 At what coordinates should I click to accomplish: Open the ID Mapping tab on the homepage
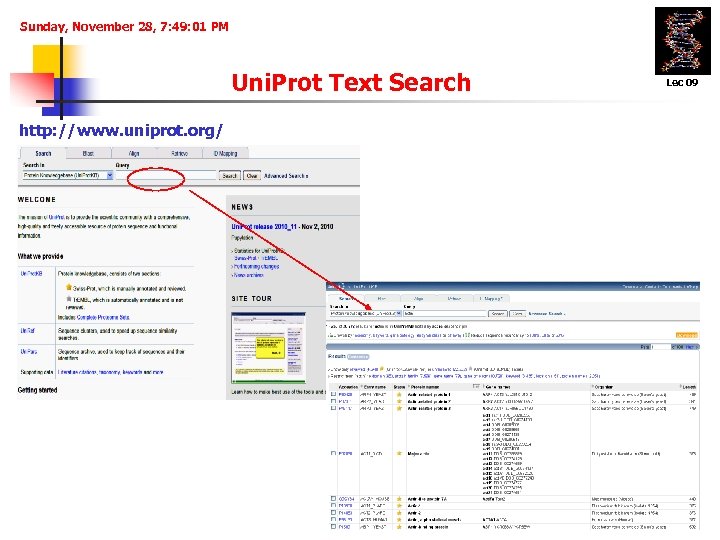tap(225, 153)
